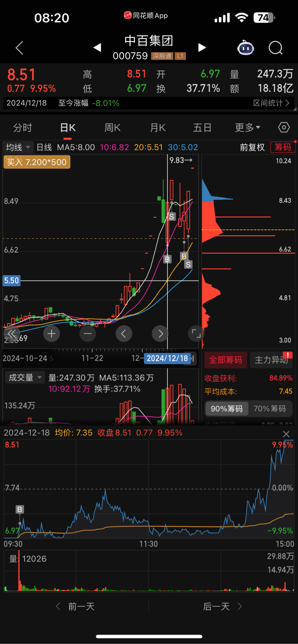Select the 日K tab
This screenshot has height=644, width=298.
pyautogui.click(x=68, y=128)
